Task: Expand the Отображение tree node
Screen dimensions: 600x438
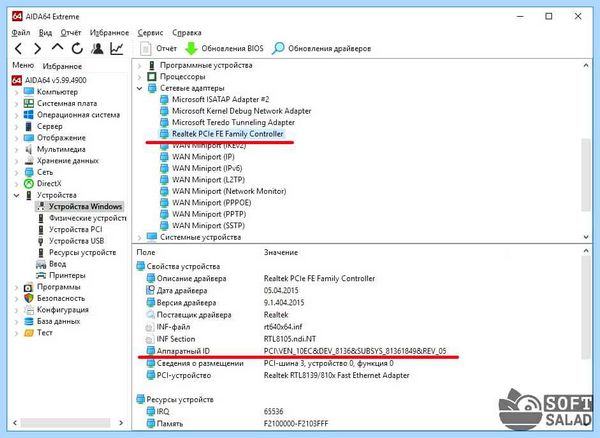Action: point(16,138)
